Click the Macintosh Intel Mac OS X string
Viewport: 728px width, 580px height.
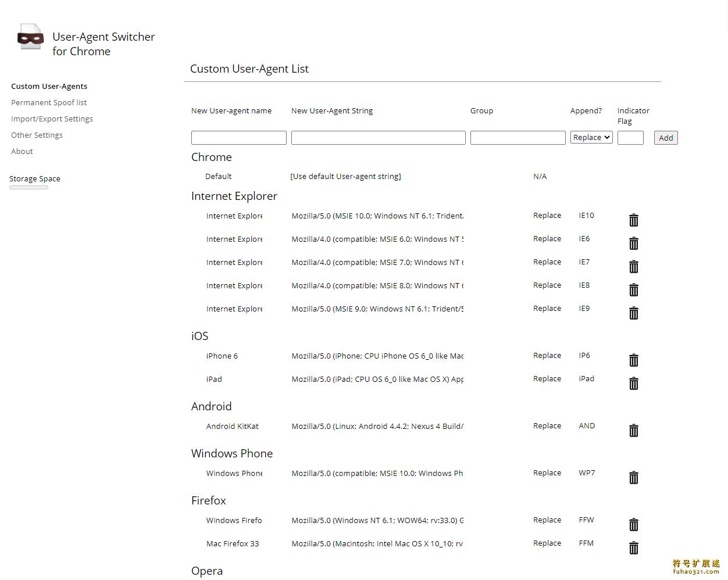pyautogui.click(x=377, y=543)
